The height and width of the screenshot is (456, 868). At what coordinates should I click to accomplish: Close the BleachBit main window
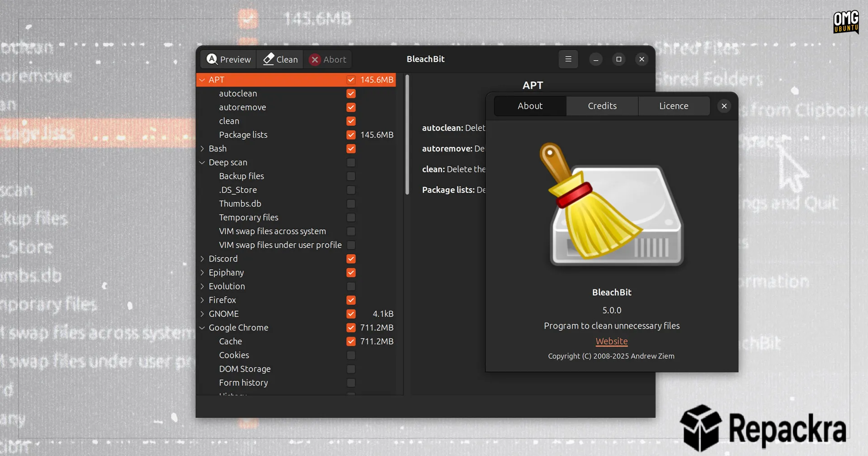(642, 59)
